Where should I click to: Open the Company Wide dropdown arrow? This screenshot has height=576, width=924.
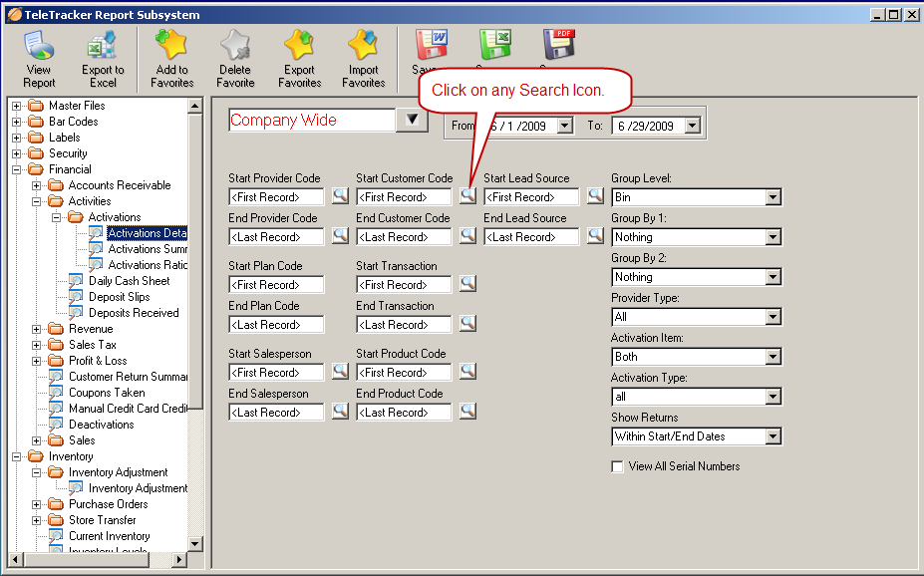coord(412,121)
